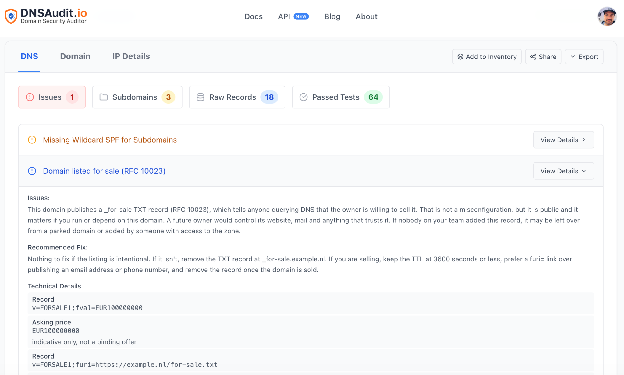Click the blue info icon beside Domain listed for sale
The width and height of the screenshot is (624, 375).
(x=32, y=171)
